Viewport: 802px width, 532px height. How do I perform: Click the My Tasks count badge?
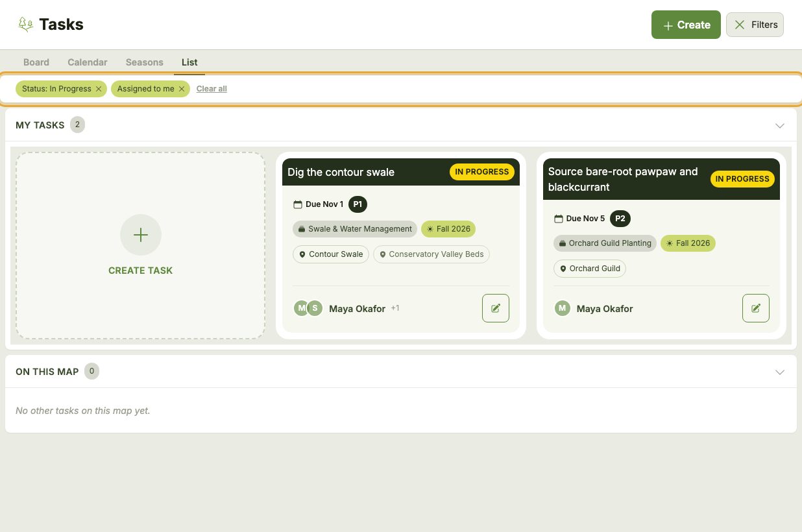[x=77, y=125]
